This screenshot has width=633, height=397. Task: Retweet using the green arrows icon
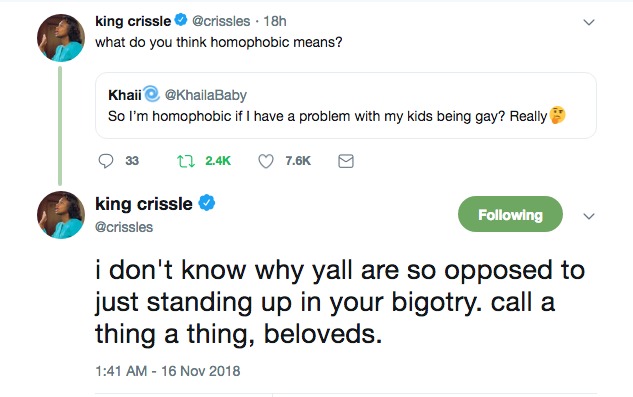pyautogui.click(x=186, y=161)
